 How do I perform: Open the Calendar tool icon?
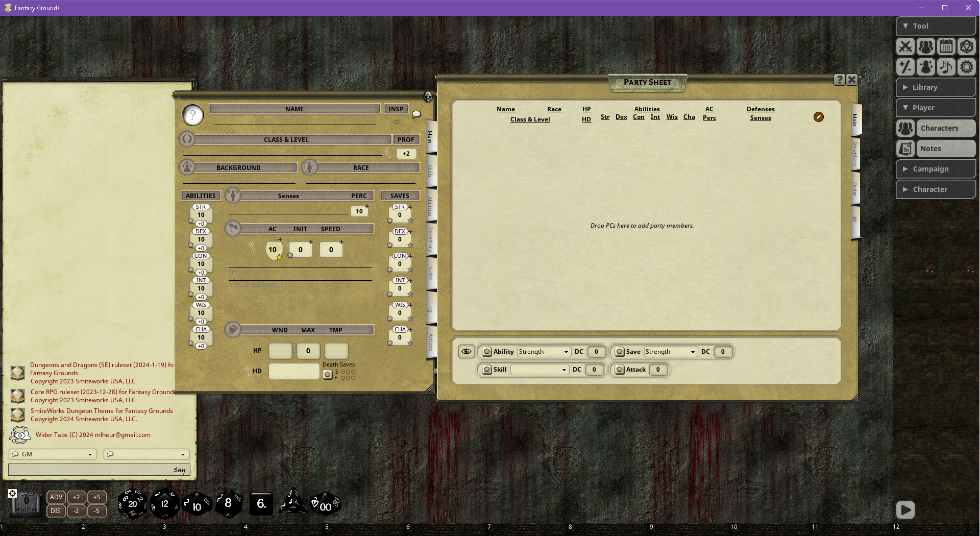946,46
